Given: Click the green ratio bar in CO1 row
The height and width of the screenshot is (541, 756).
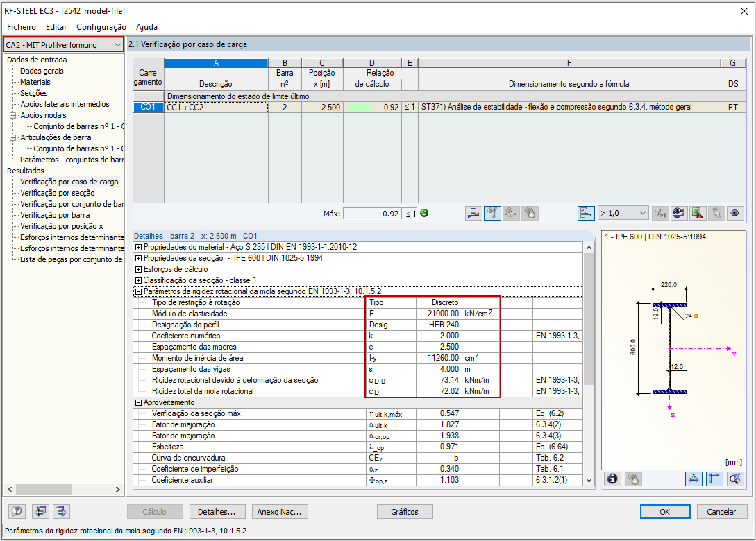Looking at the screenshot, I should (x=359, y=108).
